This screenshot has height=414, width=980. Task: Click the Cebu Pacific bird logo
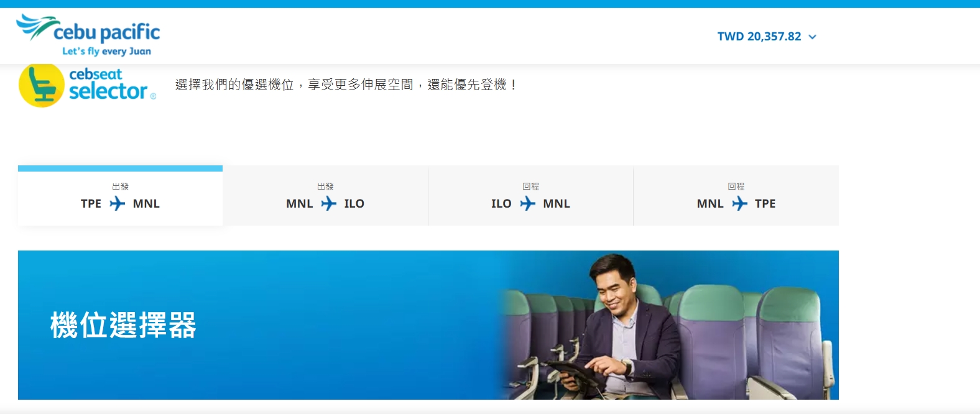point(36,27)
